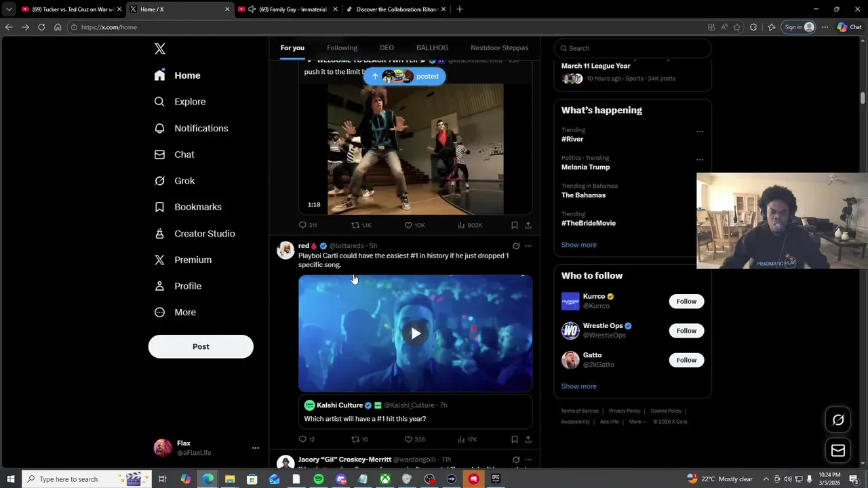Show more under What's happening
Screen dimensions: 868x488
click(x=579, y=245)
